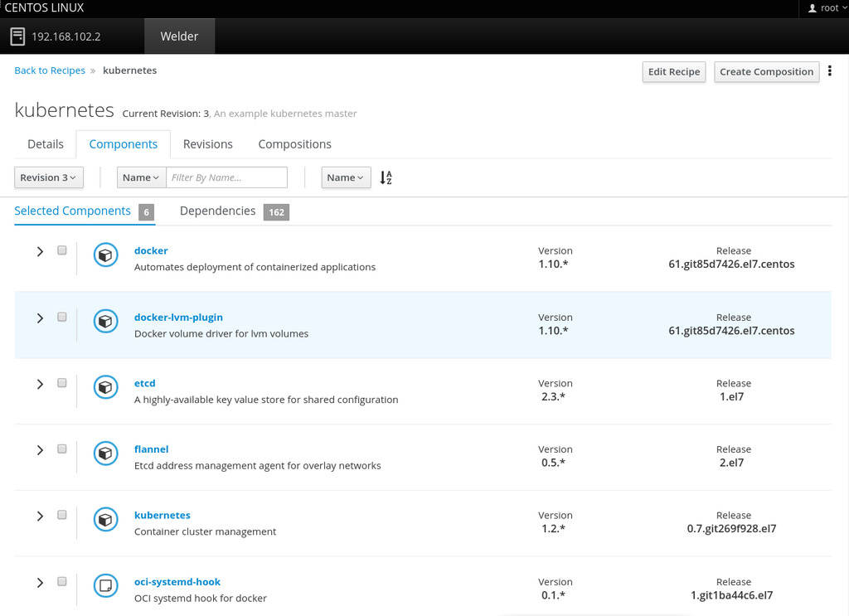Select the docker-lvm-plugin checkbox

(62, 317)
